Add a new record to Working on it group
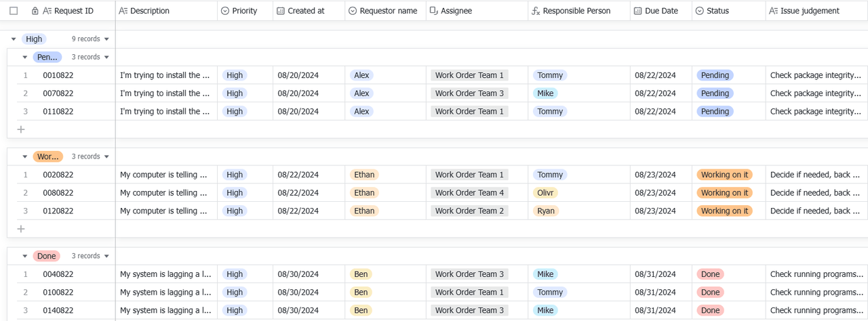Image resolution: width=868 pixels, height=321 pixels. click(20, 228)
